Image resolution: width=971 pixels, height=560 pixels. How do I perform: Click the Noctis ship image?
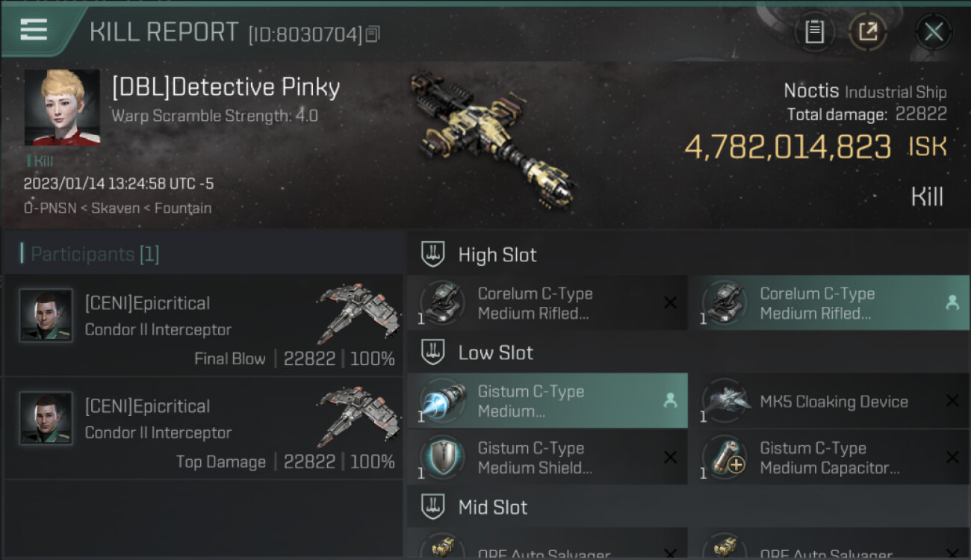pos(492,137)
